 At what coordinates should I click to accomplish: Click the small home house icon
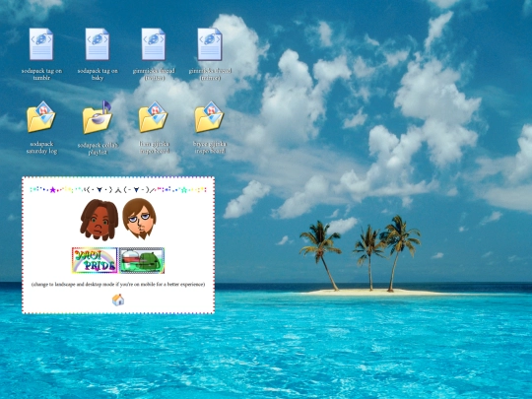coord(118,299)
